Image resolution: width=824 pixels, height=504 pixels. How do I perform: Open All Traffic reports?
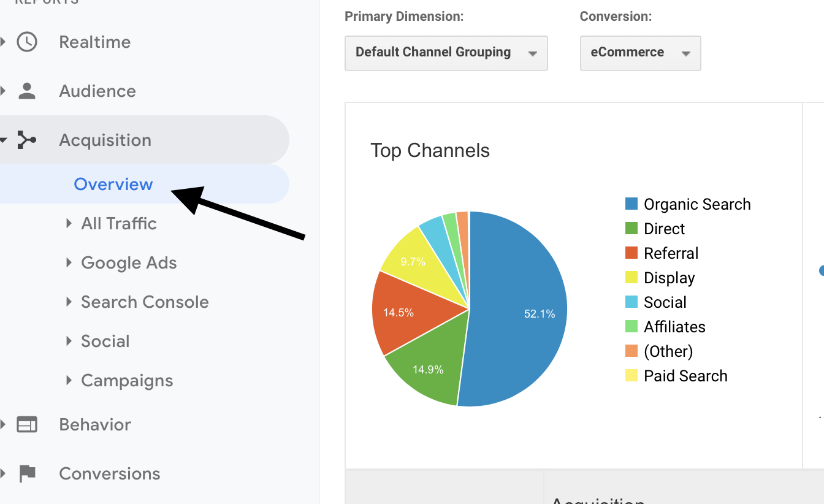(119, 223)
